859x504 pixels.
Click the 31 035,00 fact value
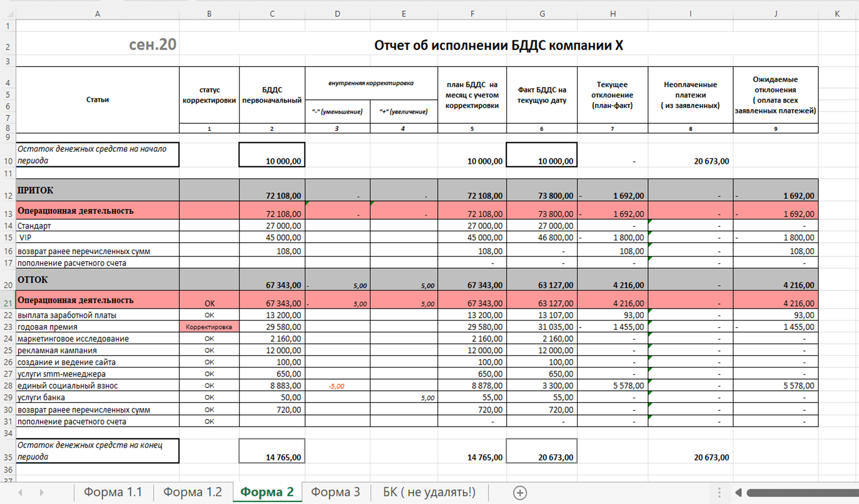(542, 327)
